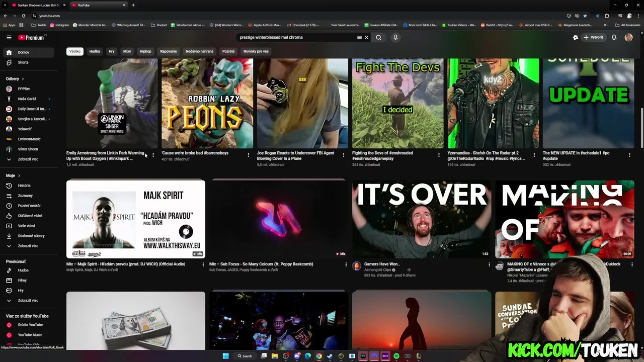Screen dimensions: 644x362
Task: Open more options for Joe Rogan short
Action: pos(344,155)
